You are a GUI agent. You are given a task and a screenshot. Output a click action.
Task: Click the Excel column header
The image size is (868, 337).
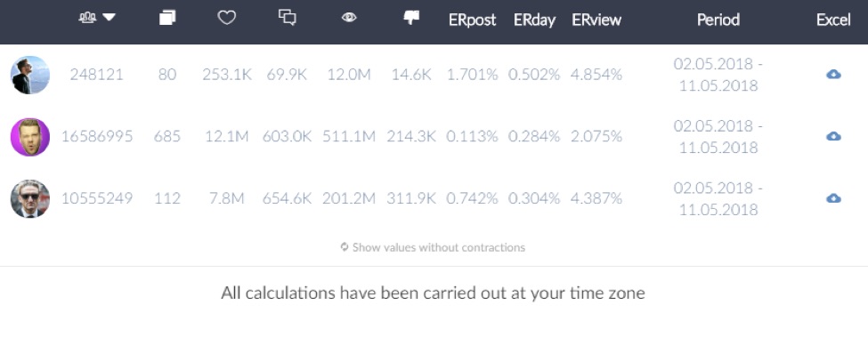click(x=833, y=20)
